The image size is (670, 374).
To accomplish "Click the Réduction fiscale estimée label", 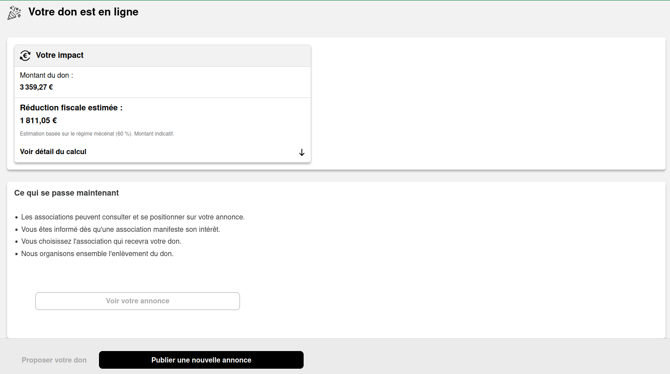I will 71,108.
